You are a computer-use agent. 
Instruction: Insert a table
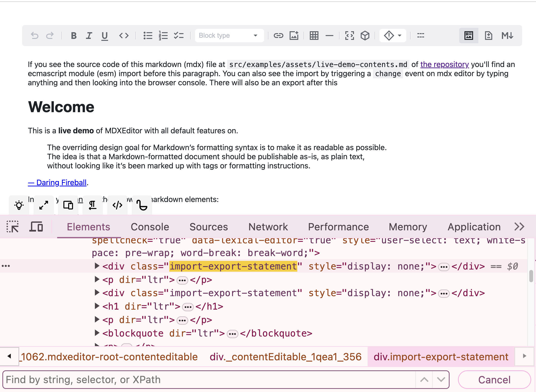pyautogui.click(x=314, y=36)
